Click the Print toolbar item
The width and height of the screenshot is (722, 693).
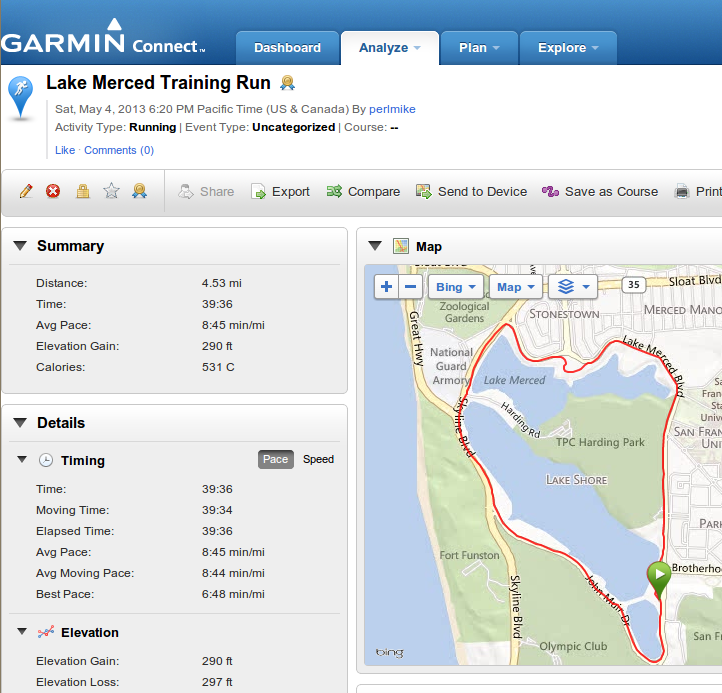coord(698,192)
